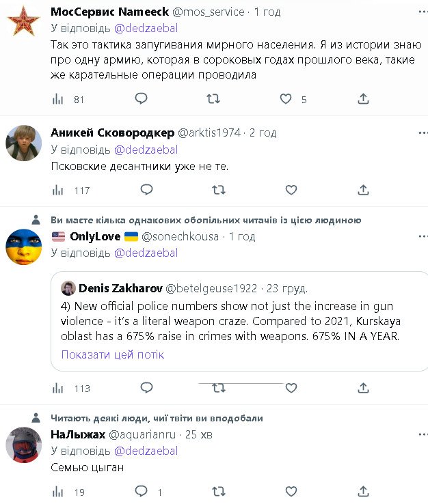Viewport: 428px width, 504px height.
Task: Retweet the OnlyLove tweet
Action: pyautogui.click(x=218, y=388)
